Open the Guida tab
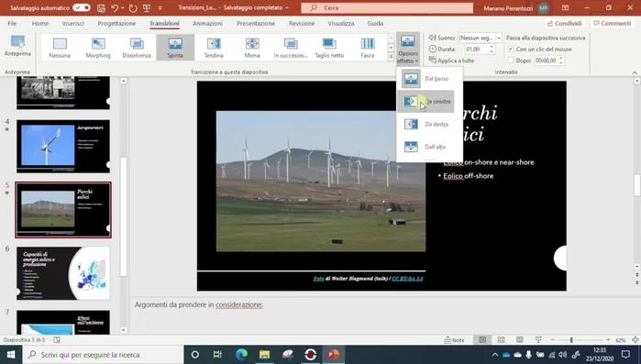This screenshot has height=364, width=641. tap(375, 23)
